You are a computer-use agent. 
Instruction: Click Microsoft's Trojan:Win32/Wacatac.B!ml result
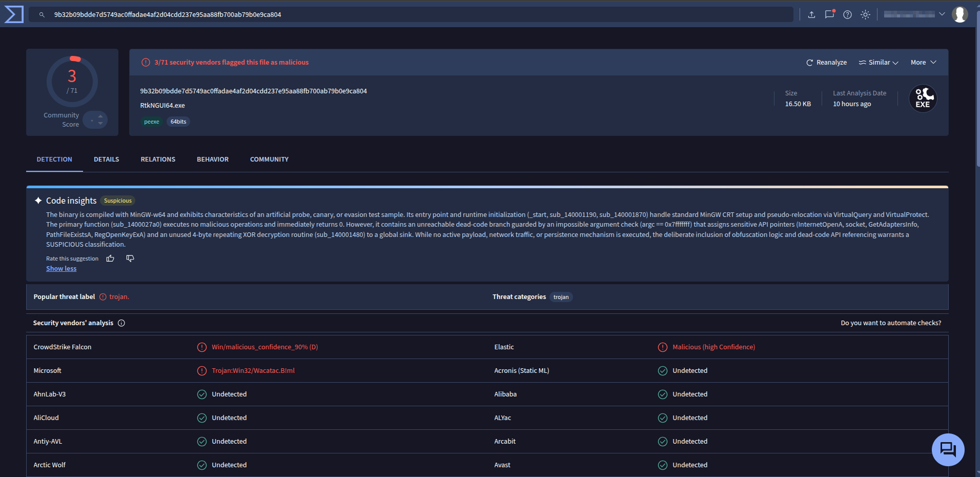(x=253, y=371)
